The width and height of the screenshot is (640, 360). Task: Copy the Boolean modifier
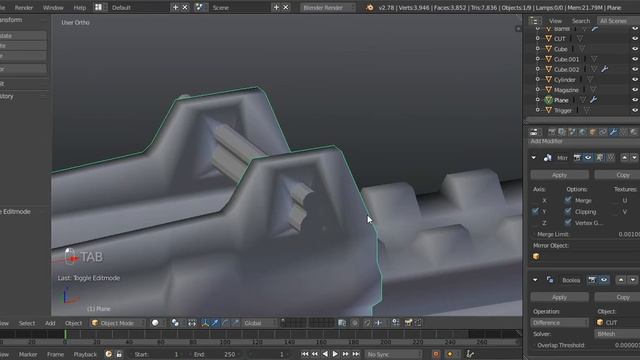(x=617, y=297)
